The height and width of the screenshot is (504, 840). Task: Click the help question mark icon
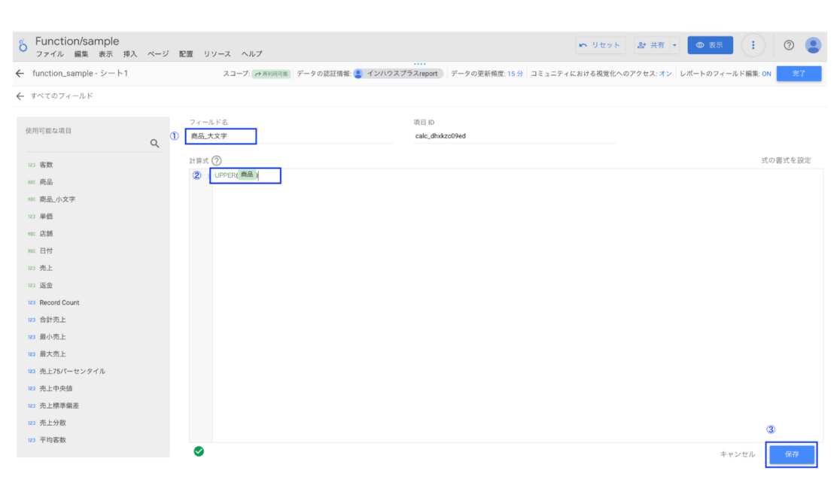tap(788, 45)
